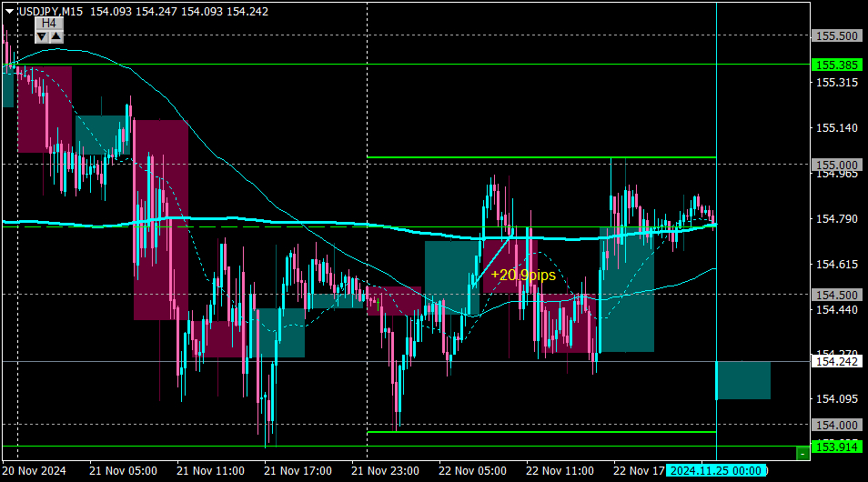Click the green 155.385 price label
This screenshot has height=482, width=868.
(x=836, y=65)
